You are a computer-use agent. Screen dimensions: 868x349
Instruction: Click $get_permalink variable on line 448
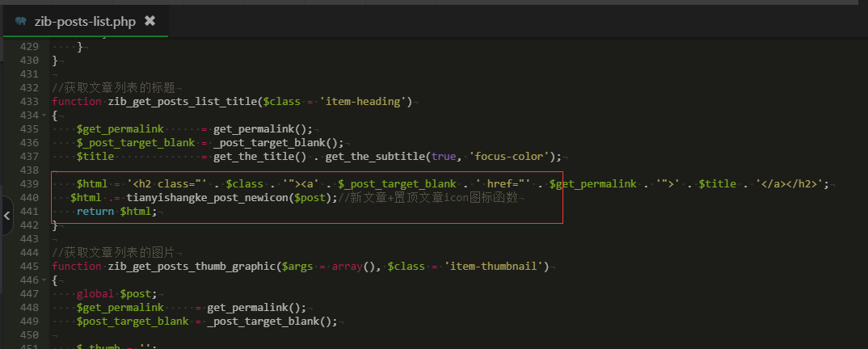[x=120, y=308]
